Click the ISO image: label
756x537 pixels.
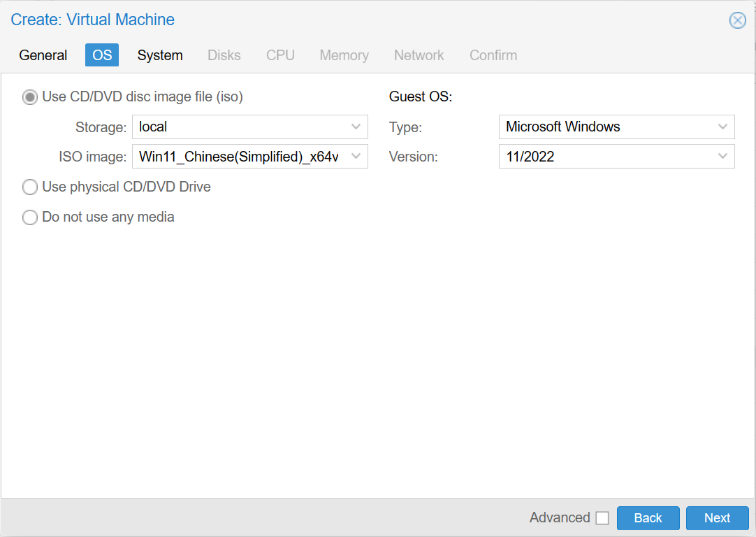coord(92,157)
